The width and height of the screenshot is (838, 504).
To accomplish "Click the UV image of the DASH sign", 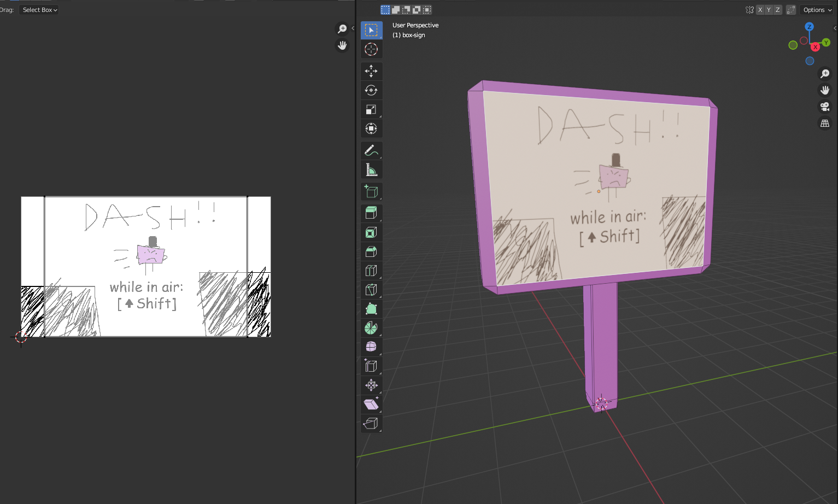I will [x=146, y=267].
